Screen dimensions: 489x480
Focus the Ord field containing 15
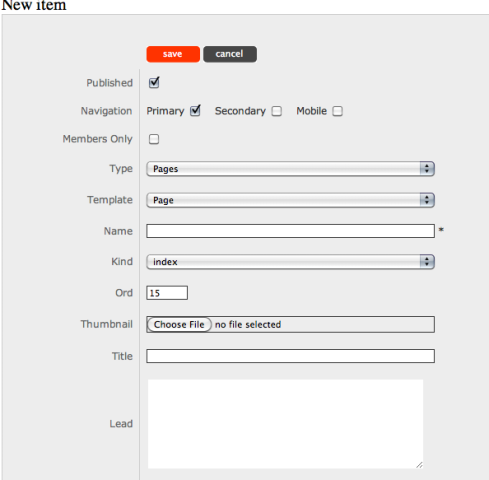click(x=167, y=293)
